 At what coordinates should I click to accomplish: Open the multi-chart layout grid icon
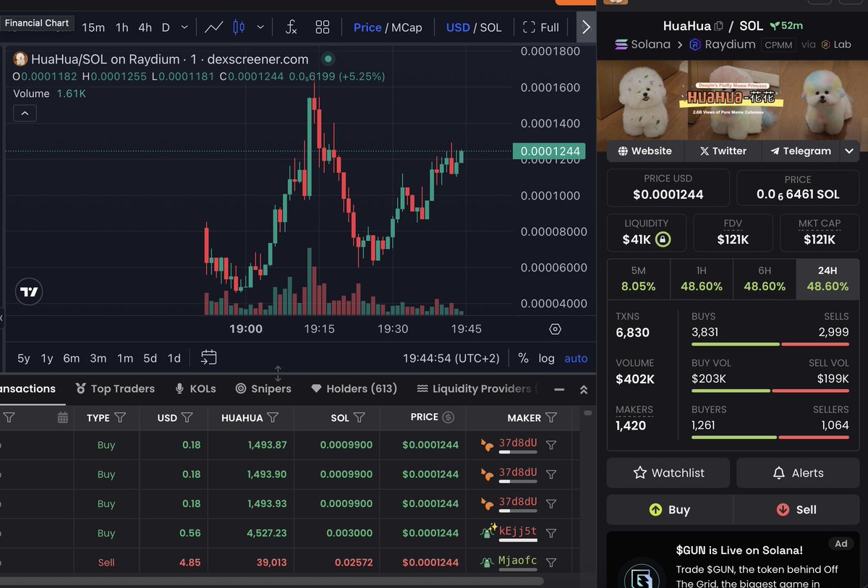click(323, 27)
